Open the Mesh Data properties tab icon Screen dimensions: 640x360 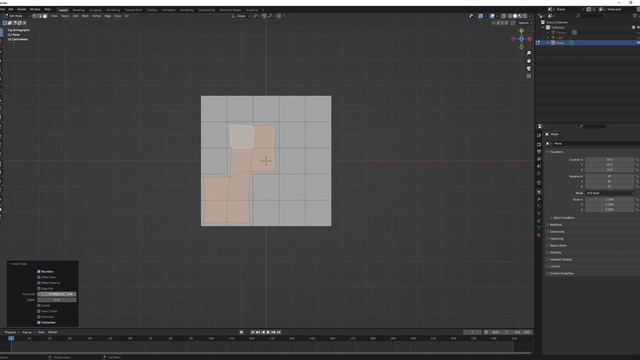point(539,228)
